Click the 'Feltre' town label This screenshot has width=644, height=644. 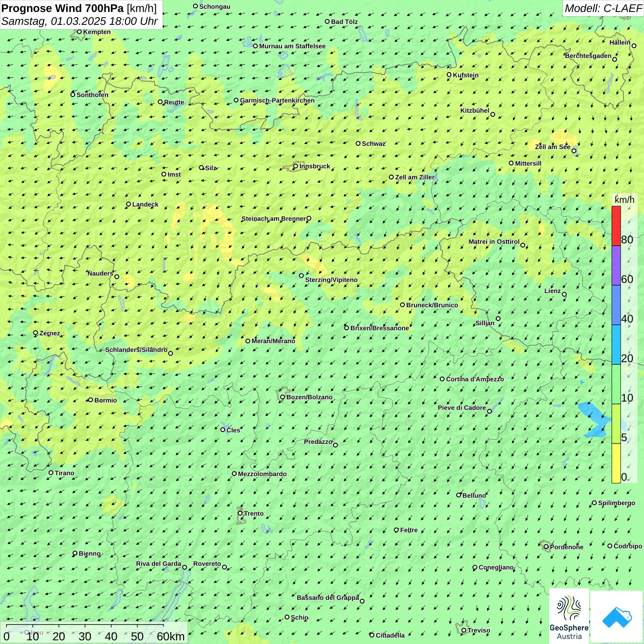point(409,530)
